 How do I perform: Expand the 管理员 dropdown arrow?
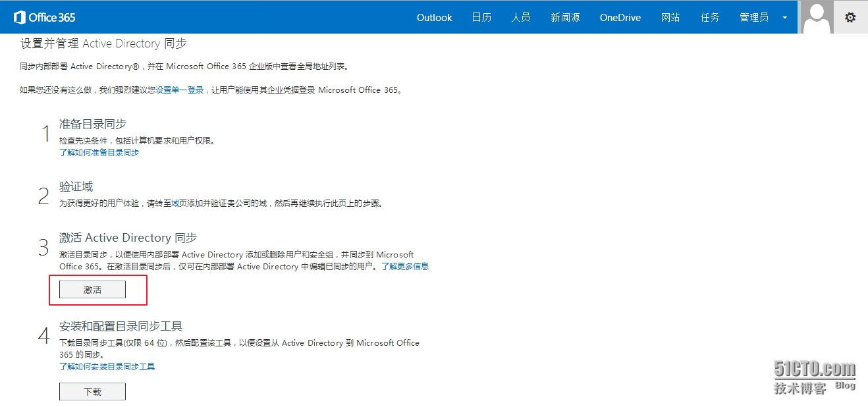coord(784,18)
